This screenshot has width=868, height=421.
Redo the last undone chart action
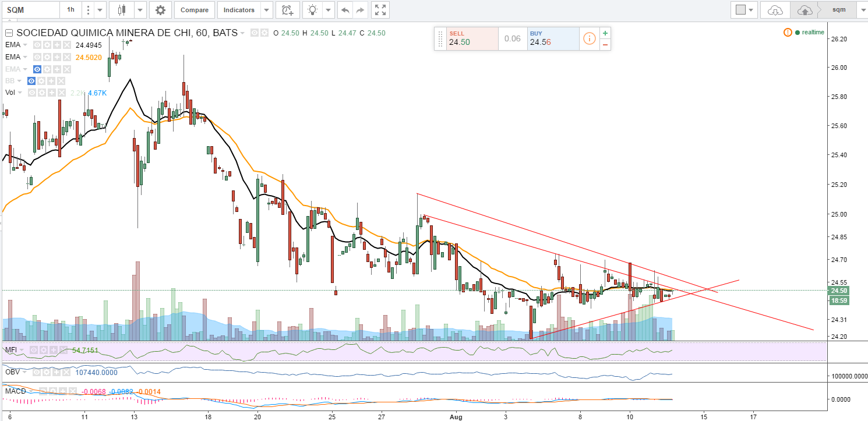(x=360, y=10)
